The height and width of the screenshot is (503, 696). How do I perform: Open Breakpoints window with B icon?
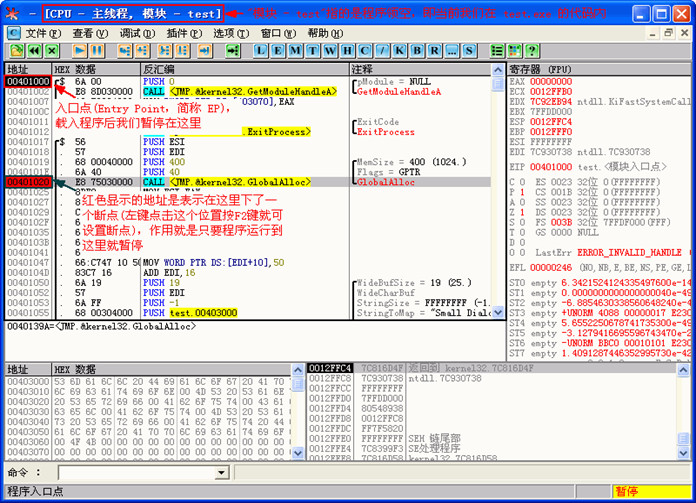point(417,51)
